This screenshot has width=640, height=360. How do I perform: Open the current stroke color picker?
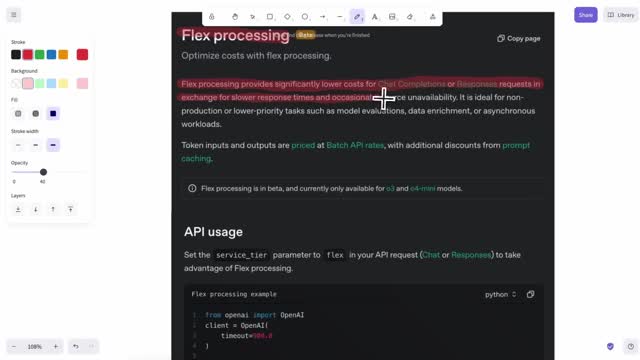click(82, 54)
